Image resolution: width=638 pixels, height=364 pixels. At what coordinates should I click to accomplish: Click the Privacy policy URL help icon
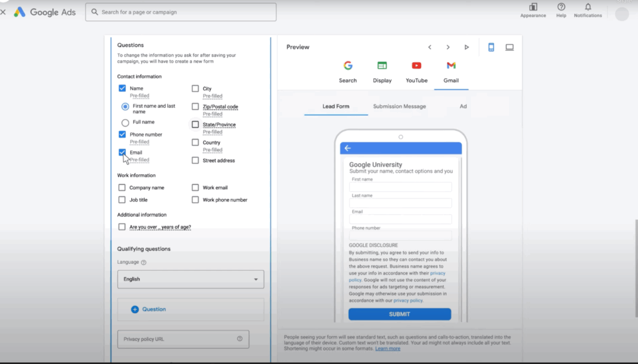pos(240,339)
